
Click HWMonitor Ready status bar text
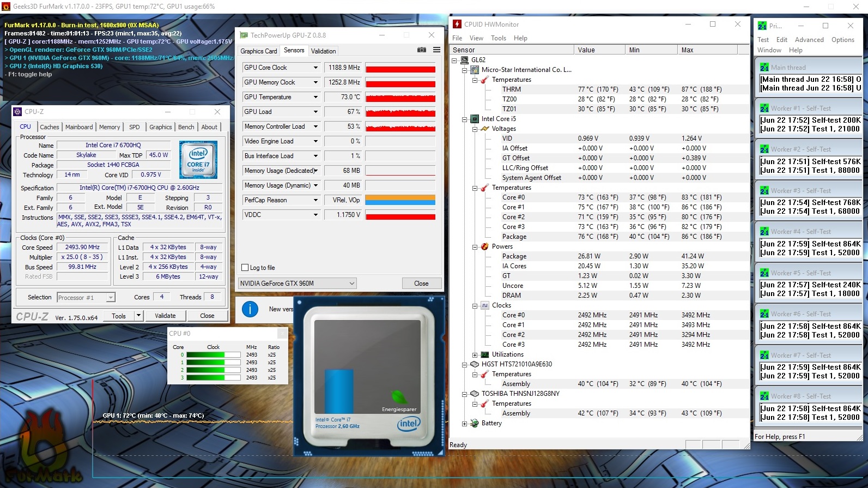[x=458, y=445]
